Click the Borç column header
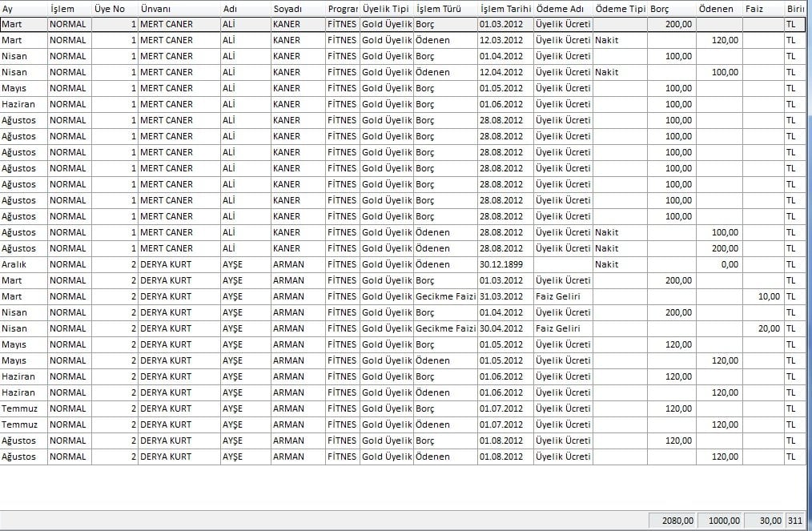The image size is (812, 531). [x=671, y=8]
